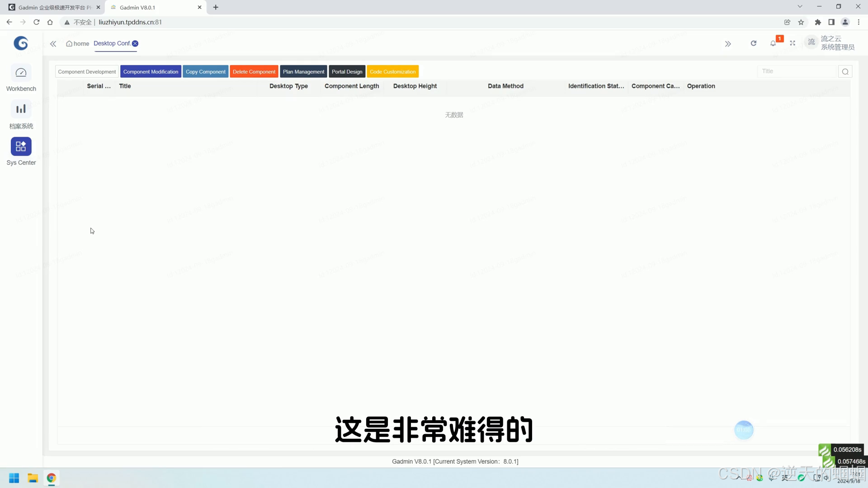Click the Code Customization button
The height and width of the screenshot is (488, 868).
coord(392,72)
